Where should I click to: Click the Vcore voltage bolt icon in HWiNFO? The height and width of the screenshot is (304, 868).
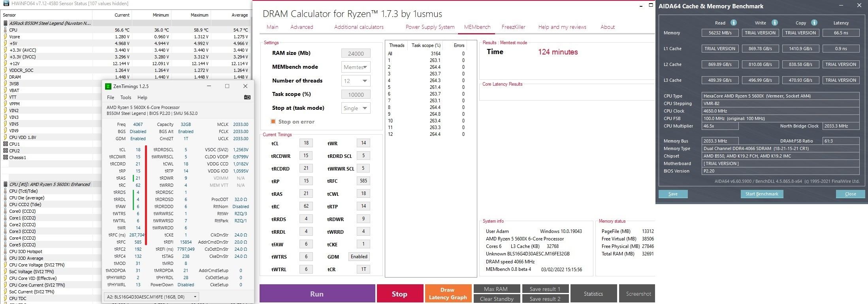coord(6,37)
